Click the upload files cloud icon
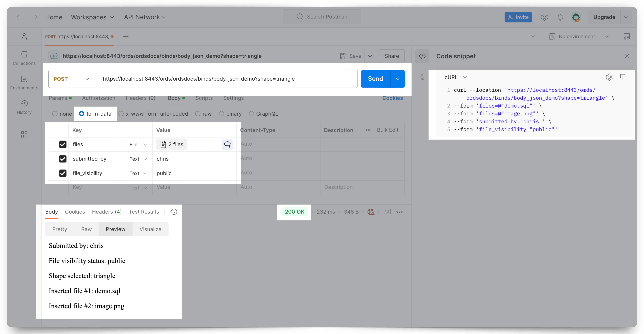 click(x=227, y=144)
